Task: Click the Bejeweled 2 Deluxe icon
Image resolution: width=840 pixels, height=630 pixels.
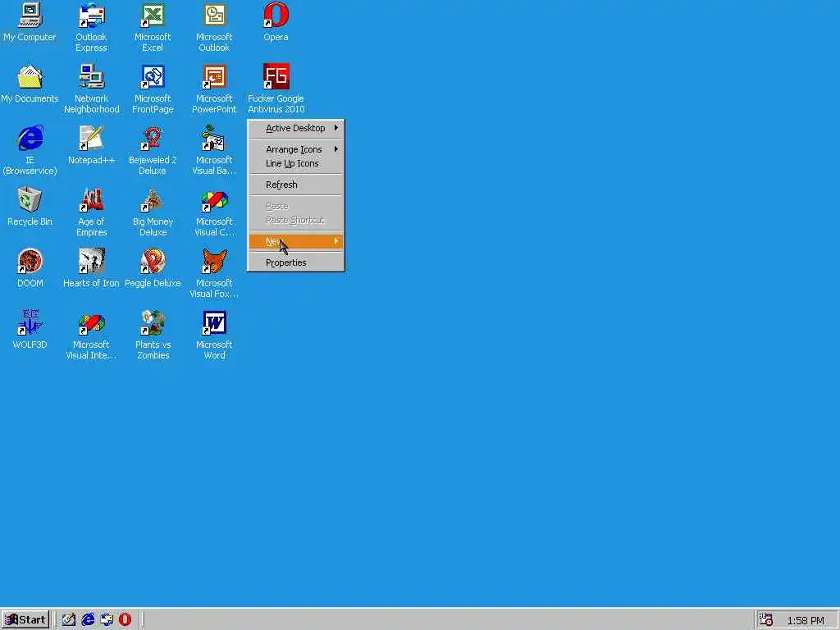Action: point(153,150)
